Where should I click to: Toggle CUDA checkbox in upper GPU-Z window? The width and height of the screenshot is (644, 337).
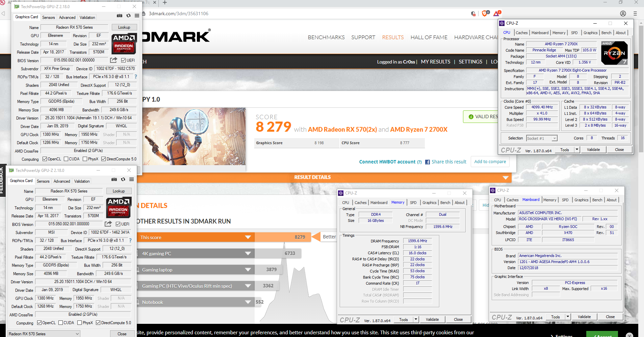tap(66, 159)
